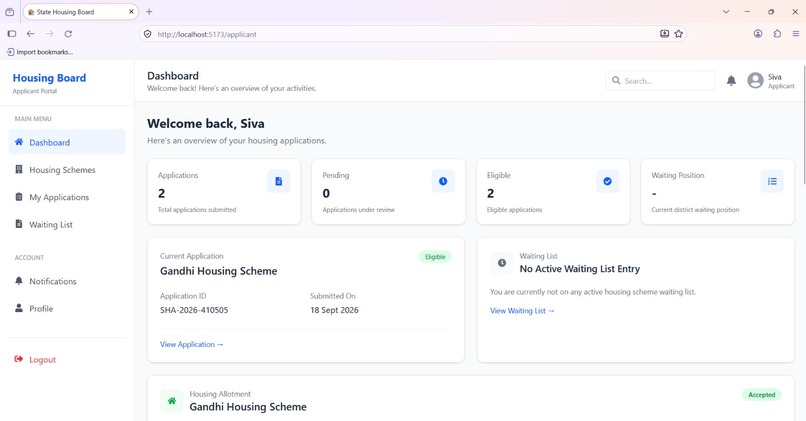Open the Profile menu item
The width and height of the screenshot is (806, 421).
pyautogui.click(x=67, y=308)
